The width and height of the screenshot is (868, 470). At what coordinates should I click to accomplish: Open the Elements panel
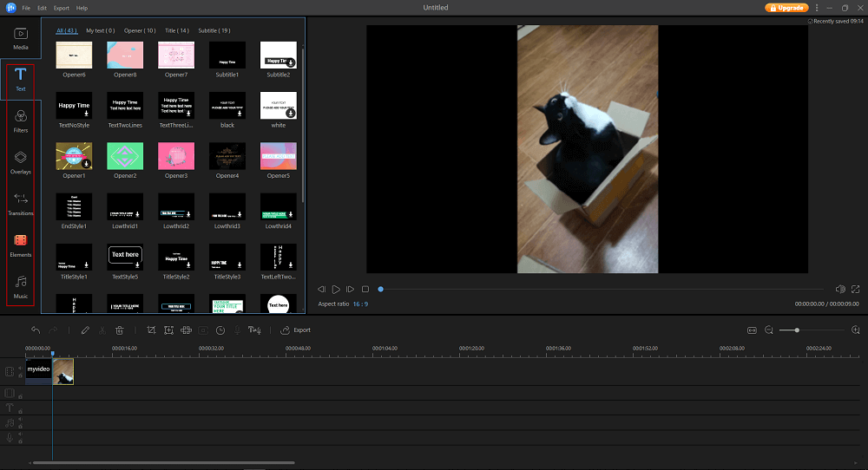21,245
